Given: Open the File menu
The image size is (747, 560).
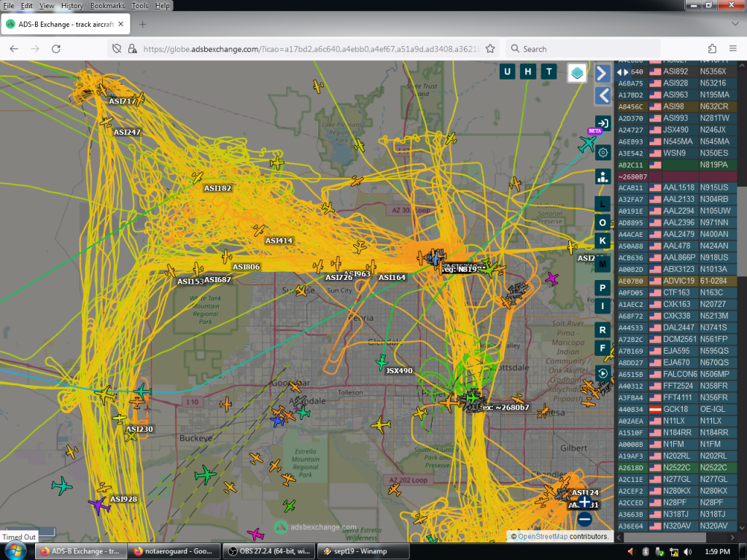Looking at the screenshot, I should 9,6.
